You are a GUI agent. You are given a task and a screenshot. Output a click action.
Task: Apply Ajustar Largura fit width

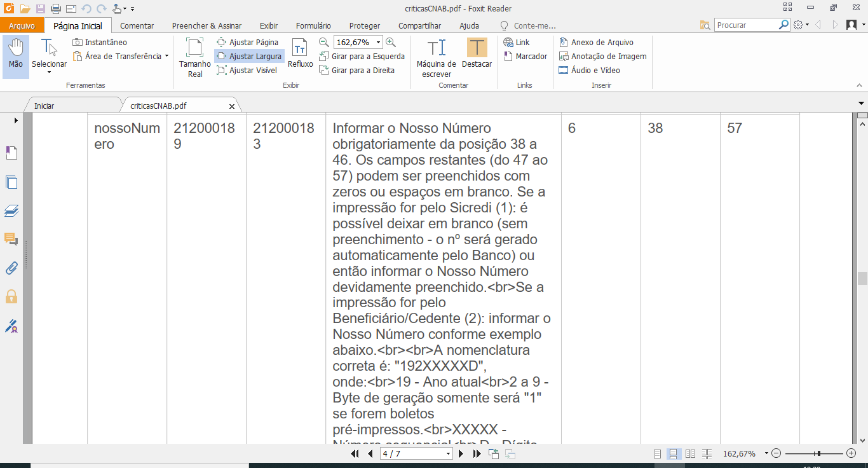[x=249, y=56]
